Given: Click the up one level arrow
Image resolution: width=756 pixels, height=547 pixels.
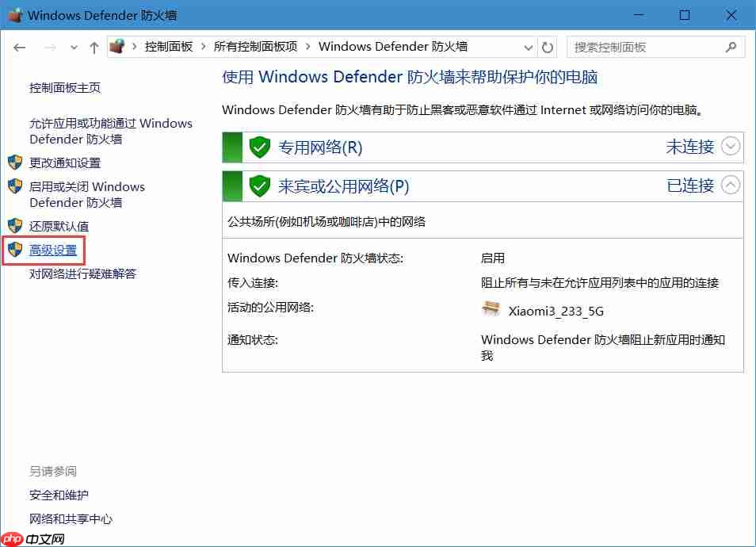Looking at the screenshot, I should 93,48.
